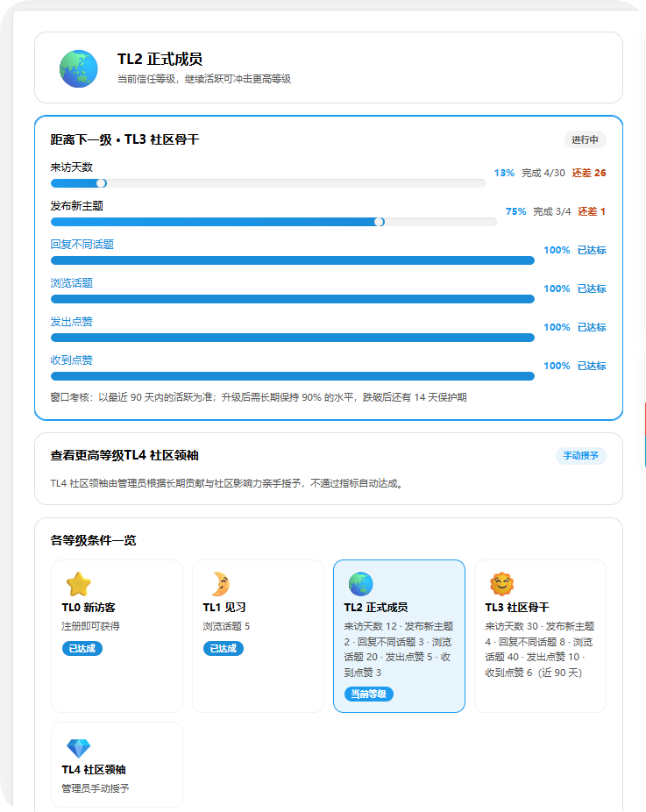
Task: Click the 发出点赞 full progress bar
Action: [293, 338]
